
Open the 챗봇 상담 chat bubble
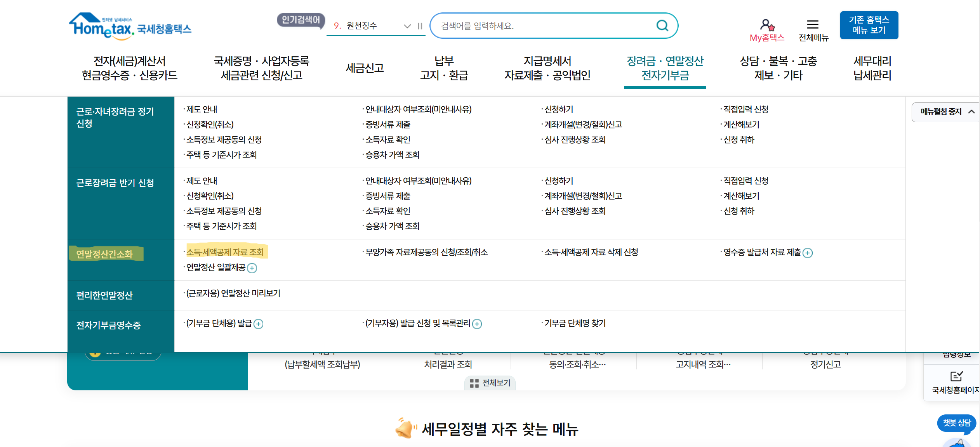click(956, 423)
